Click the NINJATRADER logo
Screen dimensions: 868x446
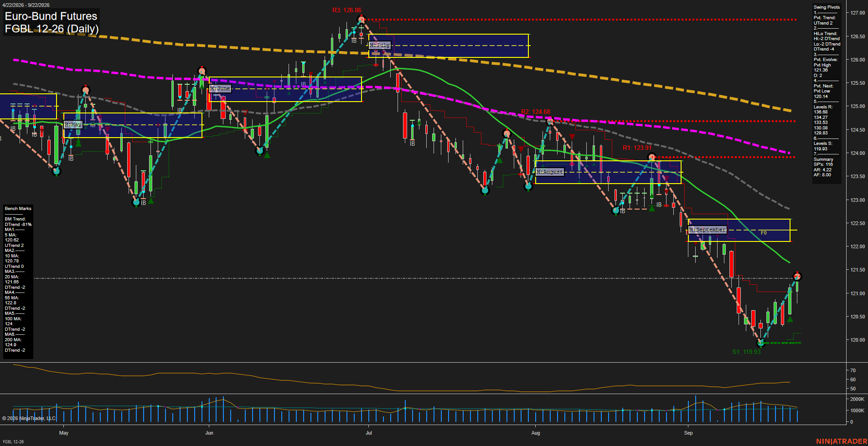click(842, 441)
